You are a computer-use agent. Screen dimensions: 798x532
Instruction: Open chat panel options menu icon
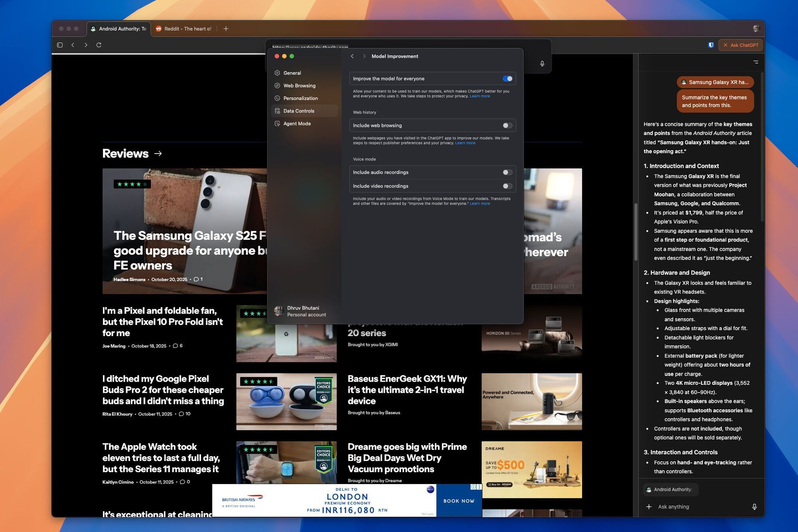(755, 62)
